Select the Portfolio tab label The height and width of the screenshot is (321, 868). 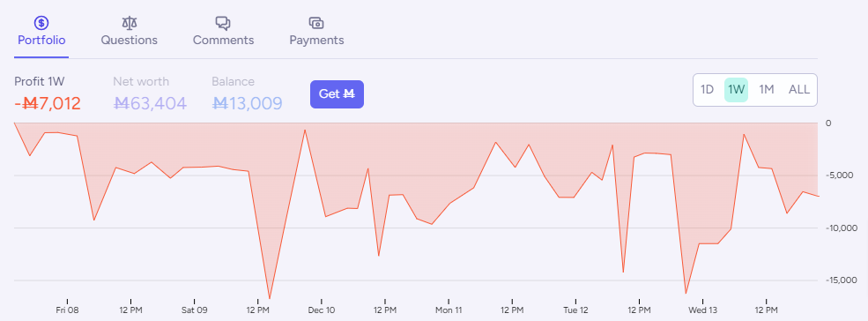point(41,41)
